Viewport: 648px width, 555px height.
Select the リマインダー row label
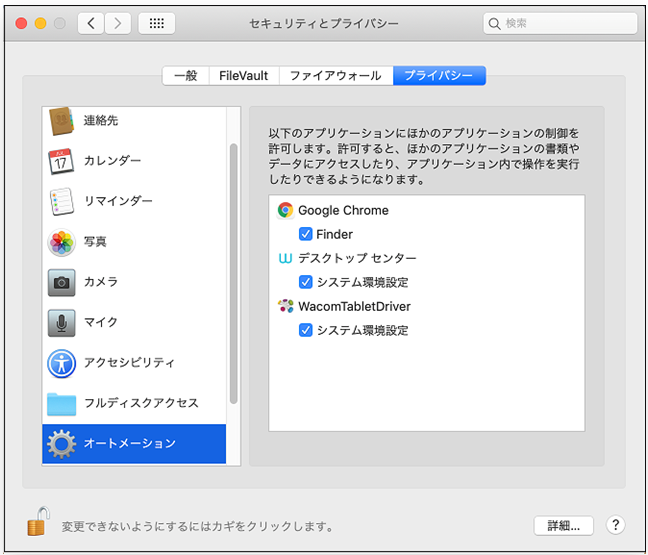(118, 201)
